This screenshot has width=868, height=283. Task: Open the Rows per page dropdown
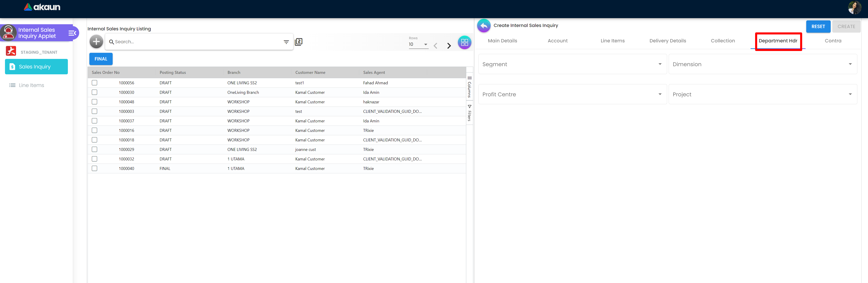coord(418,44)
